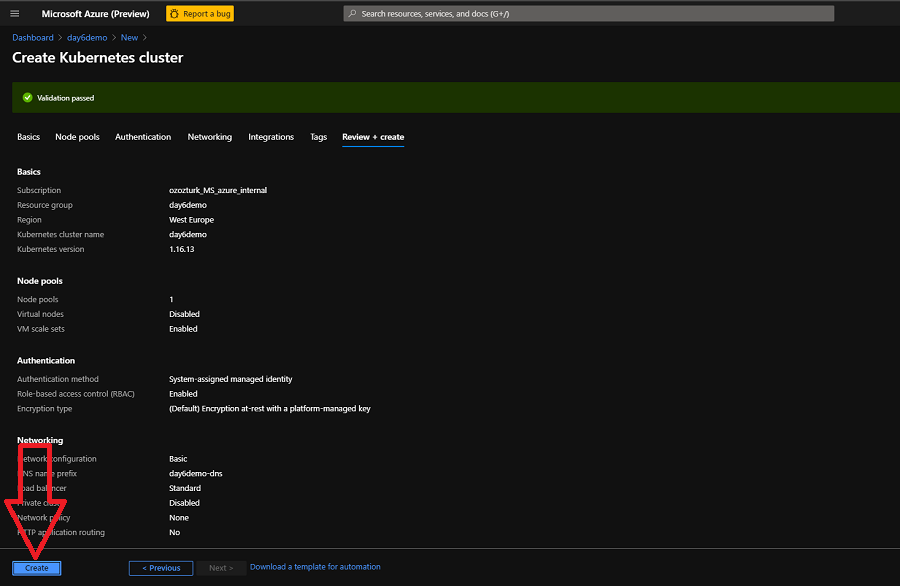Focus the search resources input field
This screenshot has height=586, width=900.
[x=590, y=14]
